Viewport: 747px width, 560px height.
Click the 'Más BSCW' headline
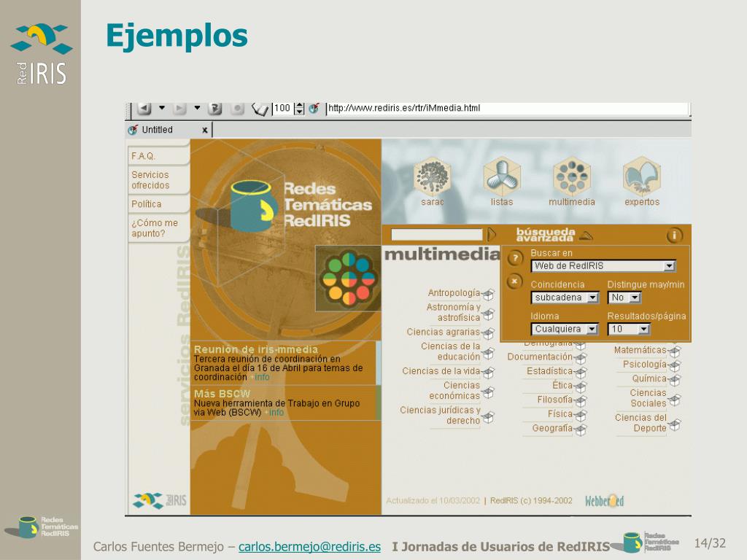[x=222, y=394]
